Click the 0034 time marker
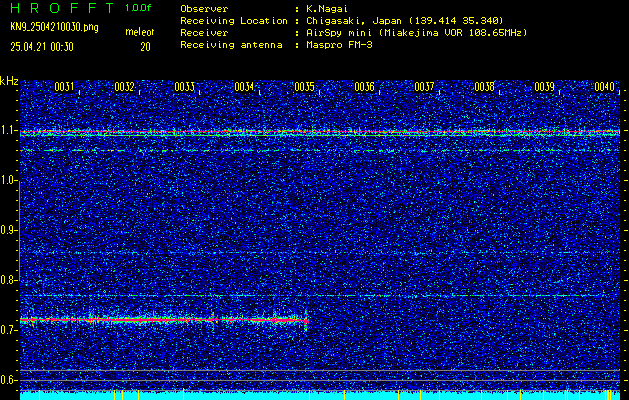 coord(244,87)
